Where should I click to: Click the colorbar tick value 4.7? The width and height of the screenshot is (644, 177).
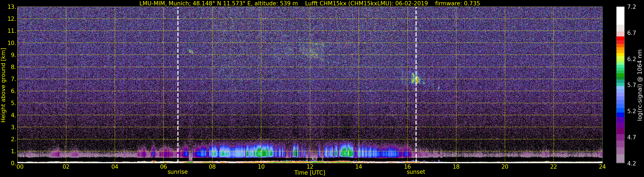pos(632,137)
